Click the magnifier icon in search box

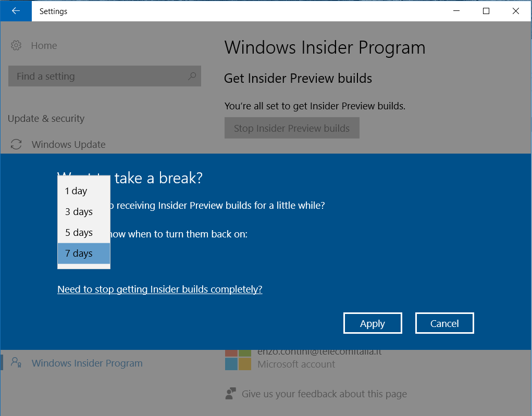(191, 76)
